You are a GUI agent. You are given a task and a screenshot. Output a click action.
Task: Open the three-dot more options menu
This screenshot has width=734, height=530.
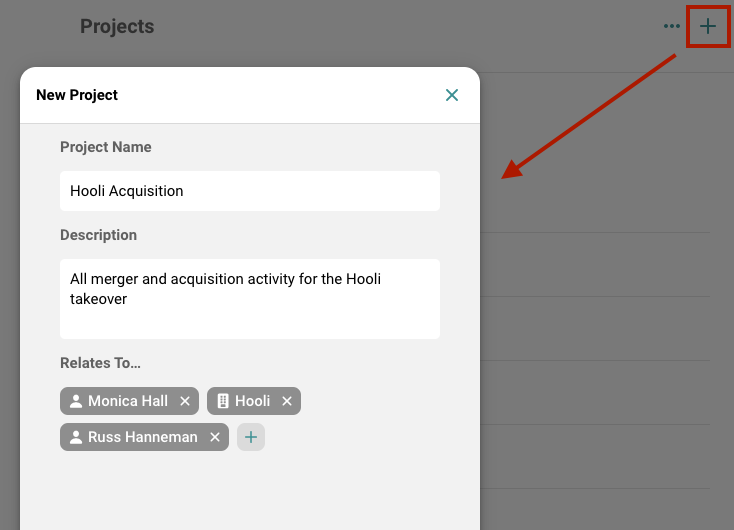672,26
